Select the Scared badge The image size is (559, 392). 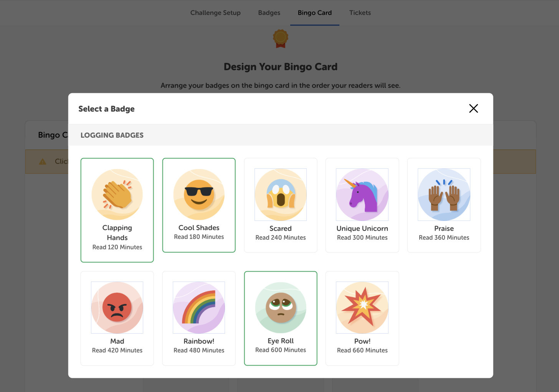tap(280, 205)
